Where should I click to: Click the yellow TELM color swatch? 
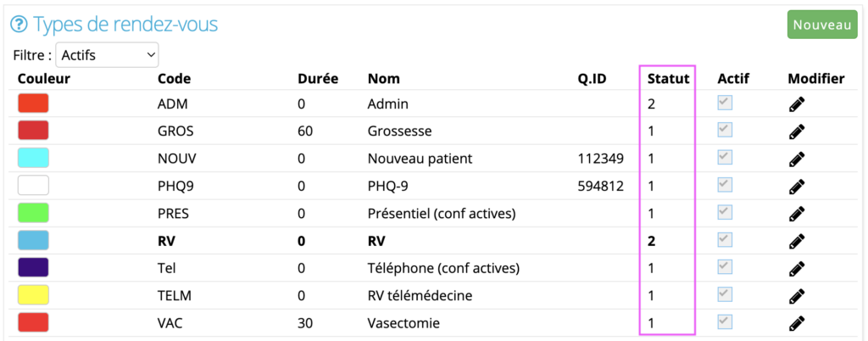[x=33, y=295]
